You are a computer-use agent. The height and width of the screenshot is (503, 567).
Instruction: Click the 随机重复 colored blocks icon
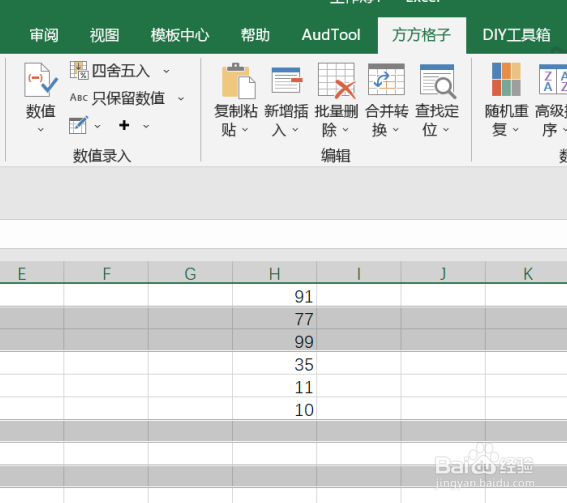pos(506,79)
